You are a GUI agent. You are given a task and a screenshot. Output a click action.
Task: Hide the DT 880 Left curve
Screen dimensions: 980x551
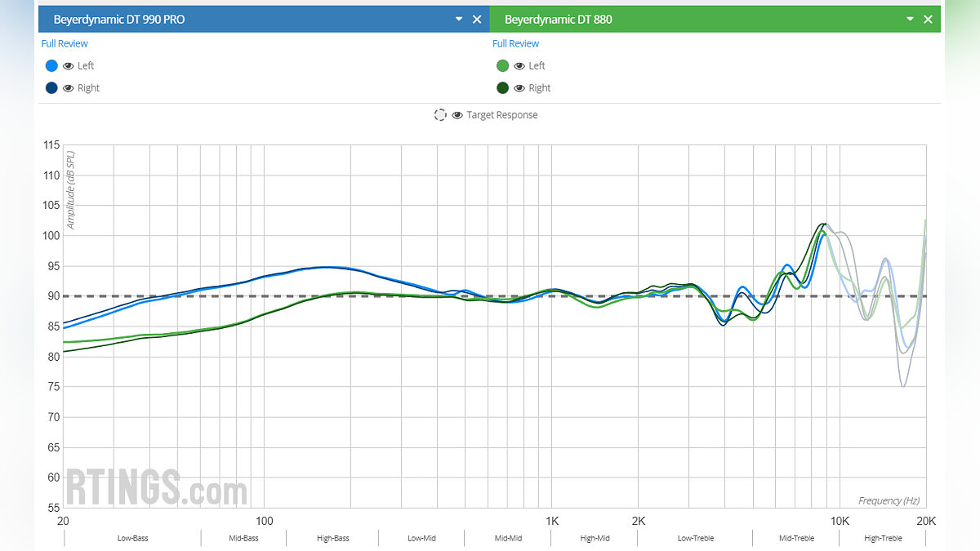point(519,66)
